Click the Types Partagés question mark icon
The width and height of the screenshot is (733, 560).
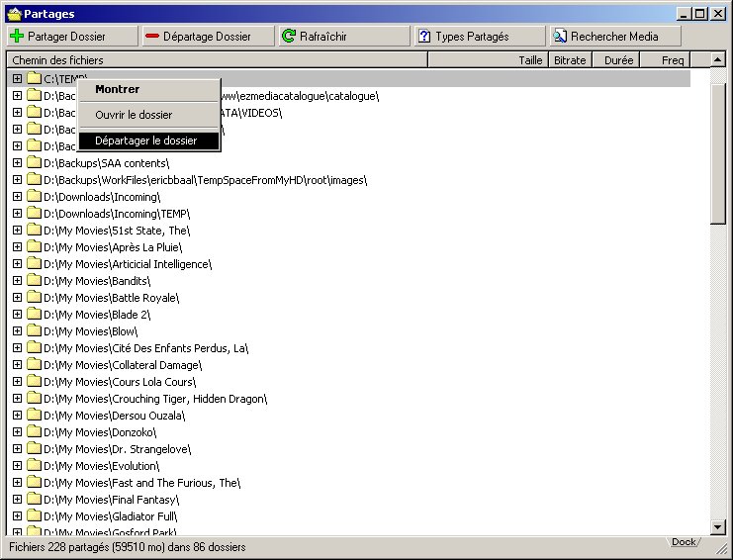[424, 36]
